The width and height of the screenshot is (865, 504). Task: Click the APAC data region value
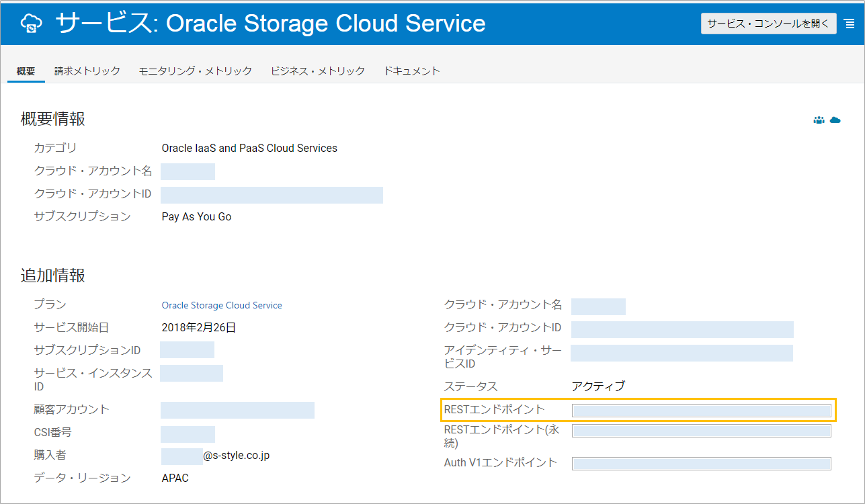pos(175,478)
